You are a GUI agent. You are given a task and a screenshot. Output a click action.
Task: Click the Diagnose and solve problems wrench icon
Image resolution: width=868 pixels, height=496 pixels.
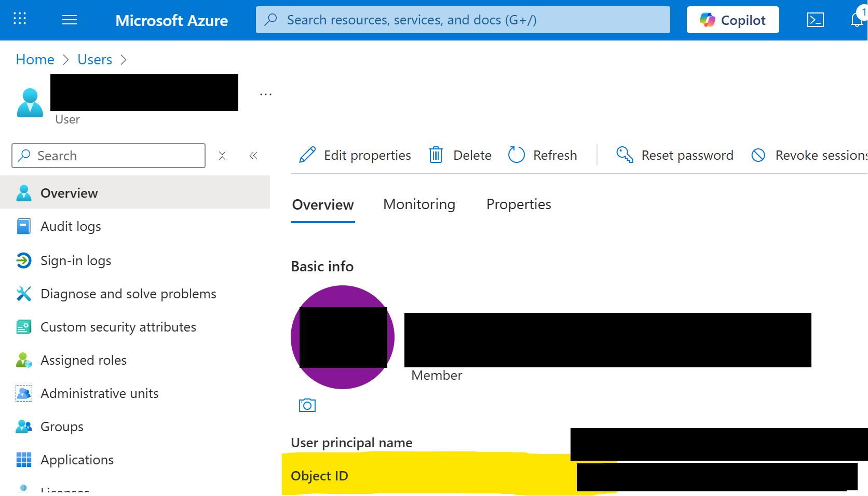tap(24, 293)
